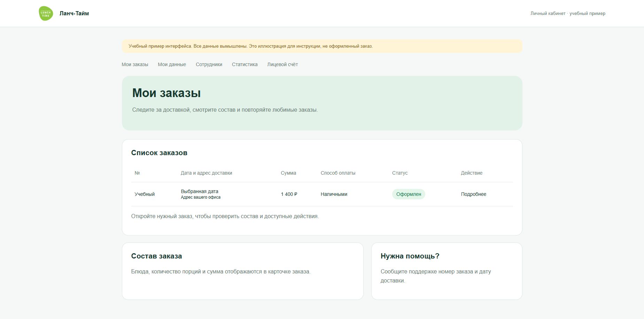Screen dimensions: 644x319
Task: Click the Сообщите поддержке help text
Action: pyautogui.click(x=436, y=276)
